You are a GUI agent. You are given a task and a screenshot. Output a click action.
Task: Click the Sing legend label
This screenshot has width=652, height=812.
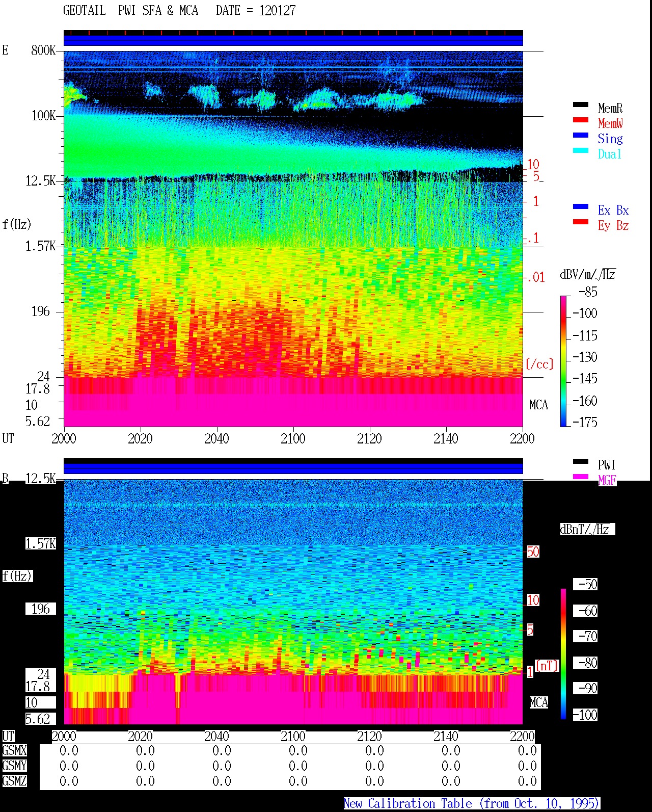(x=610, y=139)
